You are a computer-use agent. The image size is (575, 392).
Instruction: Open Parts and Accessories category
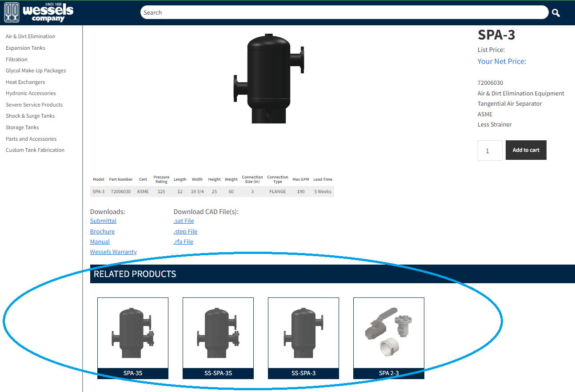(x=31, y=139)
